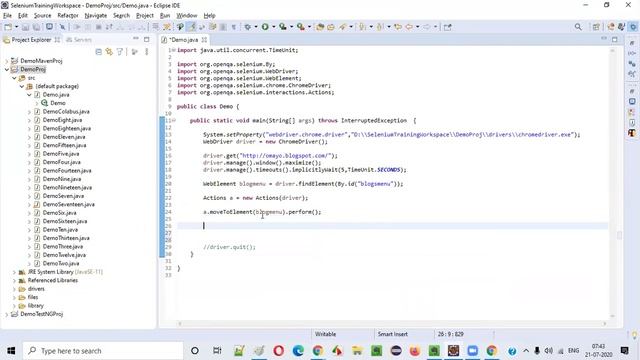The image size is (640, 360).
Task: Toggle Writable state in status bar
Action: coord(325,334)
